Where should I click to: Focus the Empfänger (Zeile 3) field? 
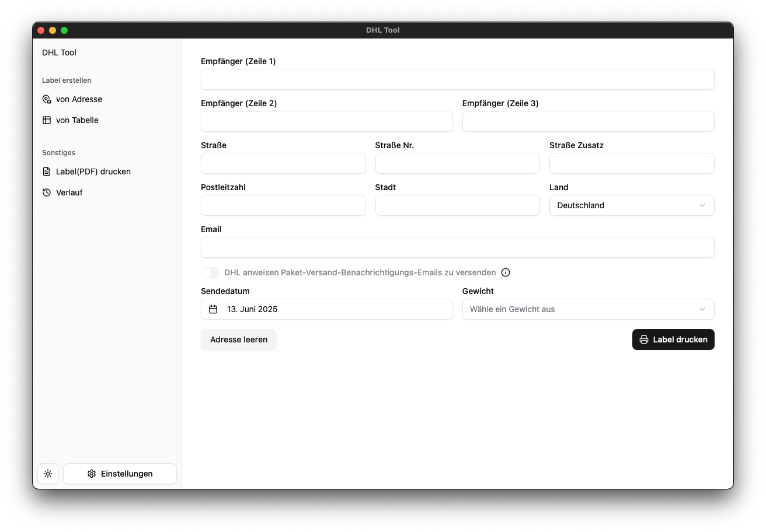tap(589, 121)
